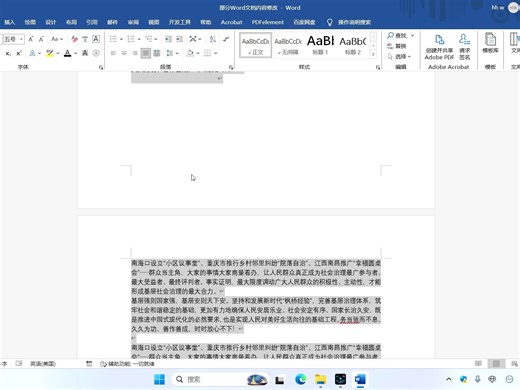
Task: Click the lightbulb tell-me search box
Action: pyautogui.click(x=349, y=22)
